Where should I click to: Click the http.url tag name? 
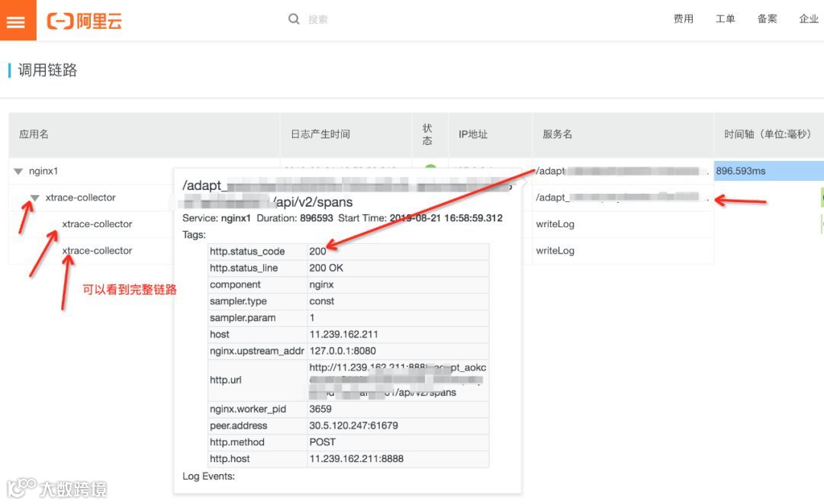click(225, 380)
